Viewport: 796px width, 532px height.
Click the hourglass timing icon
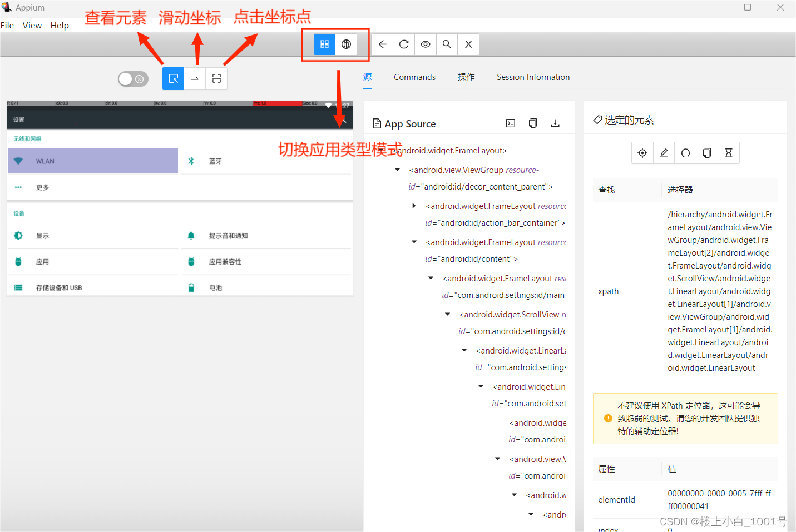pyautogui.click(x=729, y=153)
